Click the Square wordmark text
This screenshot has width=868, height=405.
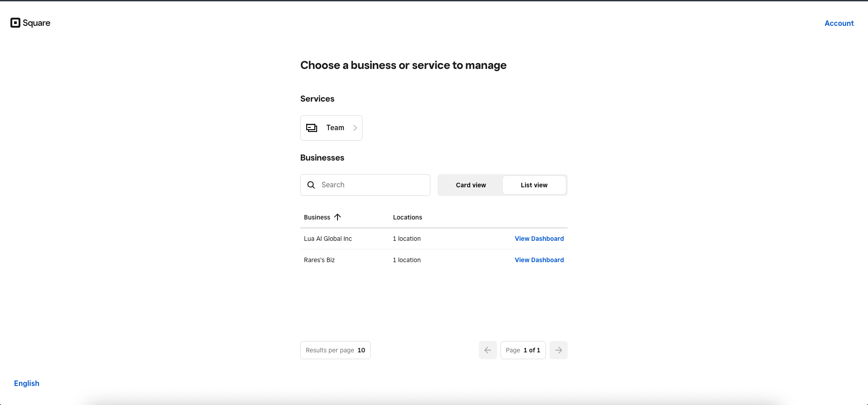36,23
